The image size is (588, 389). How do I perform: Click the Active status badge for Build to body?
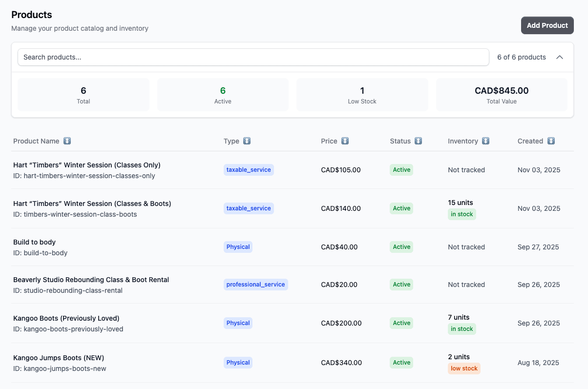401,246
